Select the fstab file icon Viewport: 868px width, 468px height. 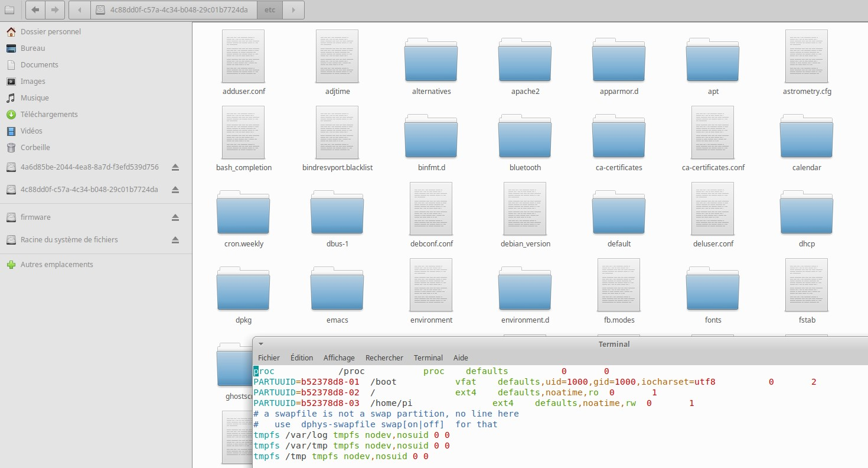[807, 285]
